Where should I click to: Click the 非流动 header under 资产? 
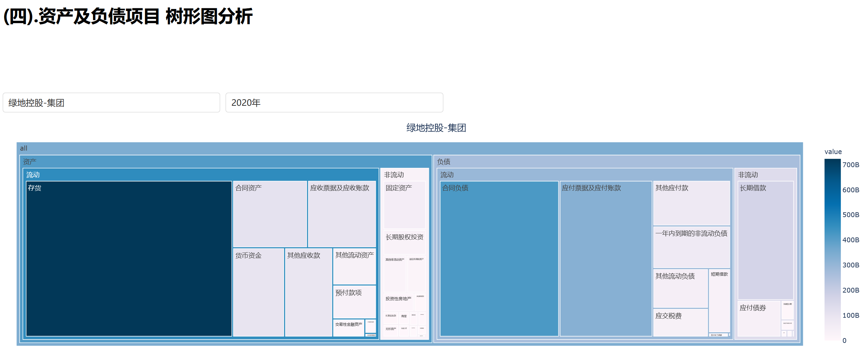(405, 175)
